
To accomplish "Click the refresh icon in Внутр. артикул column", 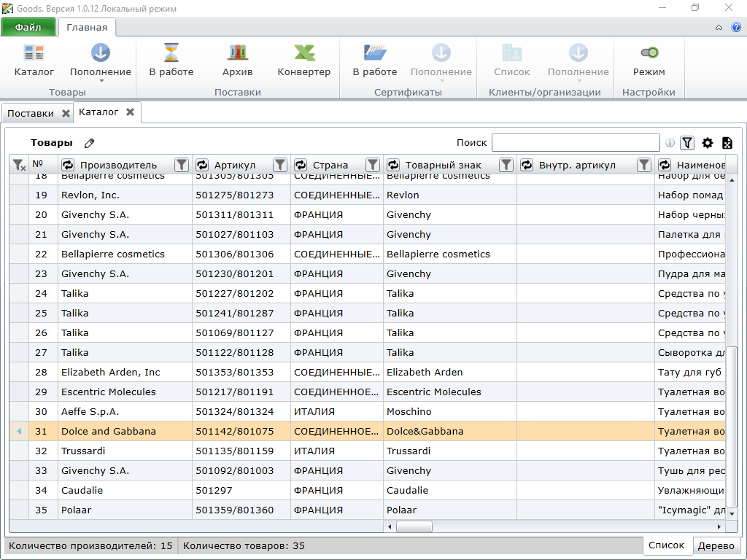I will (527, 165).
